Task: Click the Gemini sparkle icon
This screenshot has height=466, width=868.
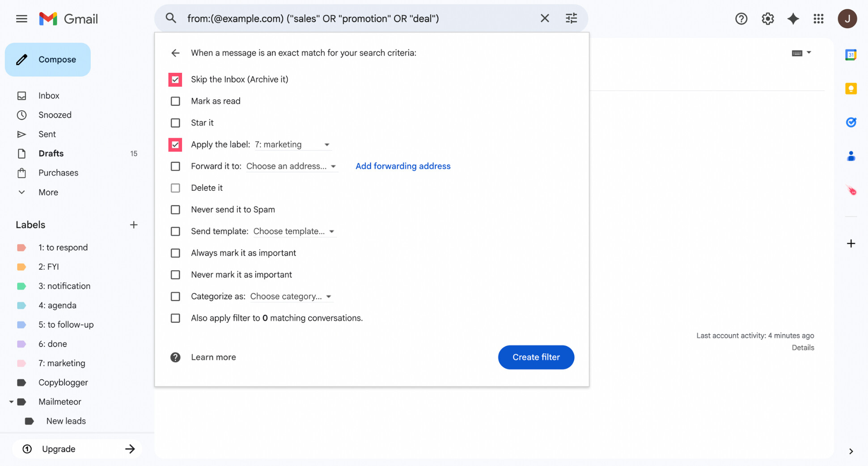Action: 793,18
